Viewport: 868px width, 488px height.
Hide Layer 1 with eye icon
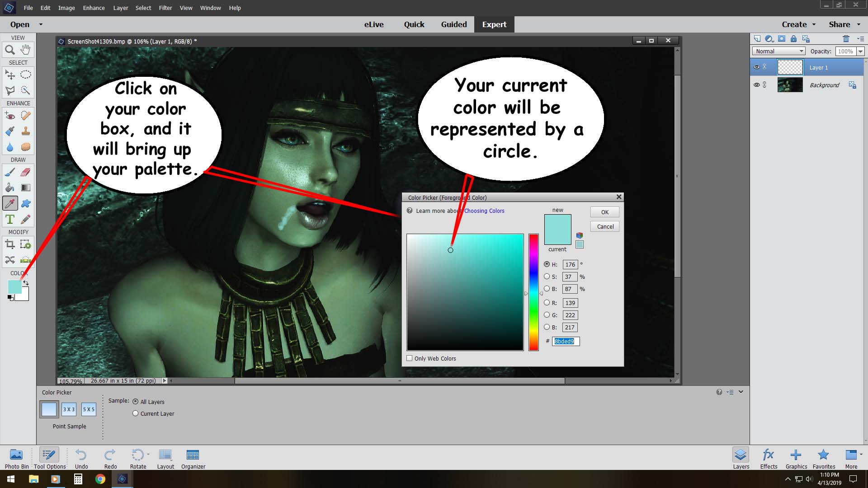tap(756, 67)
